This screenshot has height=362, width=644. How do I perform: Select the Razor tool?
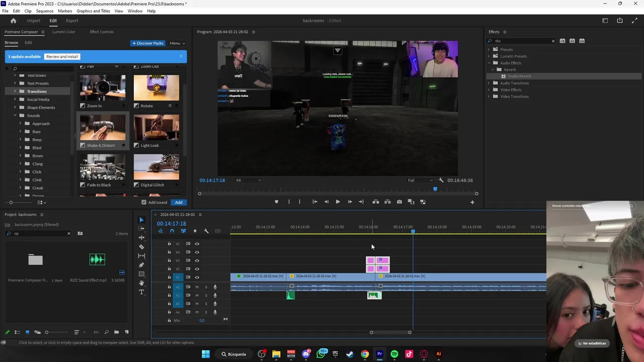pyautogui.click(x=141, y=247)
